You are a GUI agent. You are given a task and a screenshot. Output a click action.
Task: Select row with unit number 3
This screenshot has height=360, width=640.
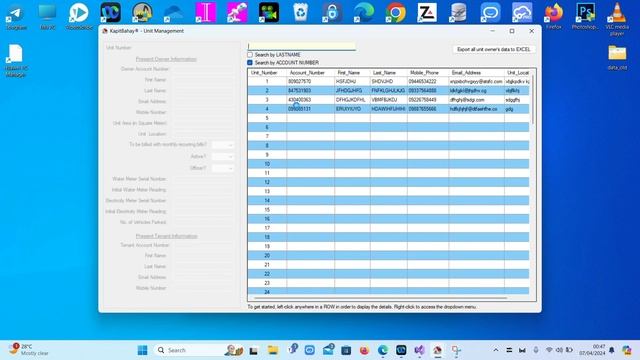pyautogui.click(x=389, y=100)
